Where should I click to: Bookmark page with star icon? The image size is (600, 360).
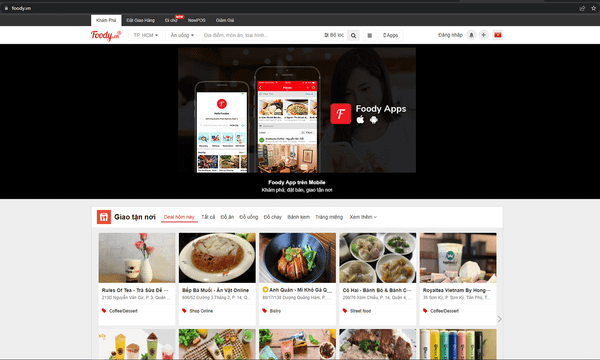(593, 8)
